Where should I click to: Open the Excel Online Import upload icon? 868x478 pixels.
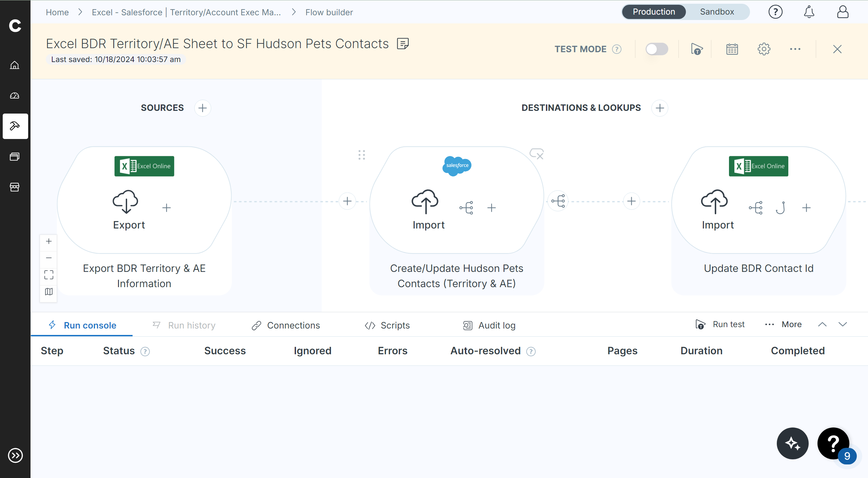click(714, 201)
